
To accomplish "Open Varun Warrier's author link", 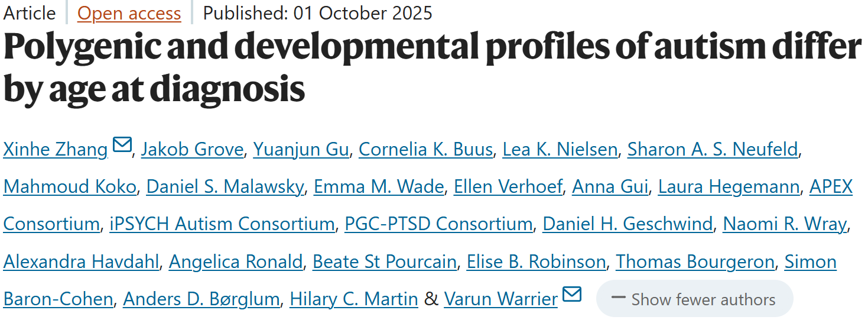I will (x=500, y=299).
